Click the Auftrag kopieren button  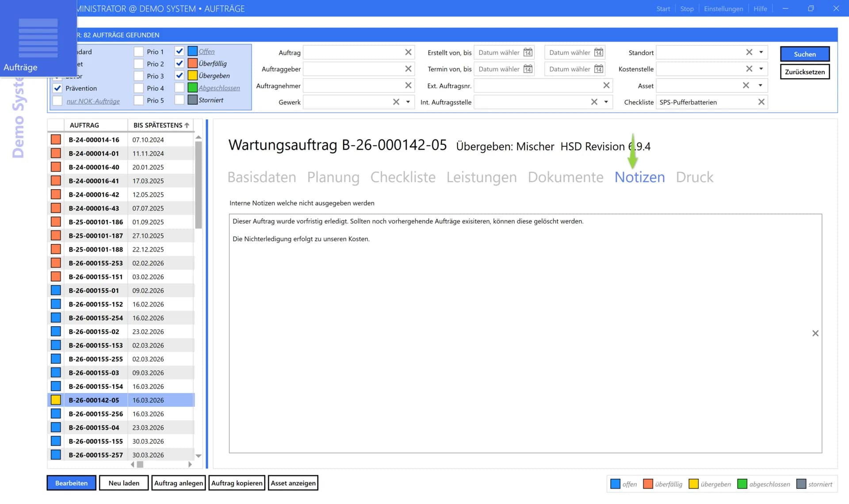pos(237,483)
